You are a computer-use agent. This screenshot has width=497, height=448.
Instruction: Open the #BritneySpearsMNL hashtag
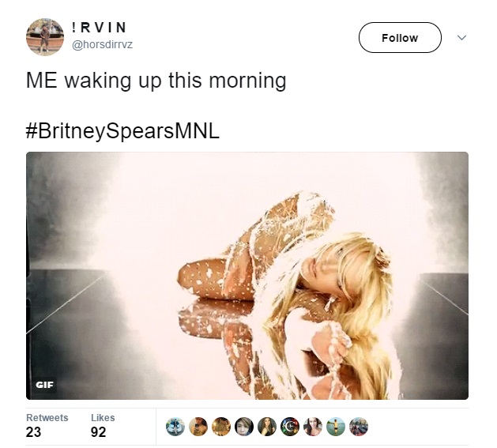(x=122, y=130)
